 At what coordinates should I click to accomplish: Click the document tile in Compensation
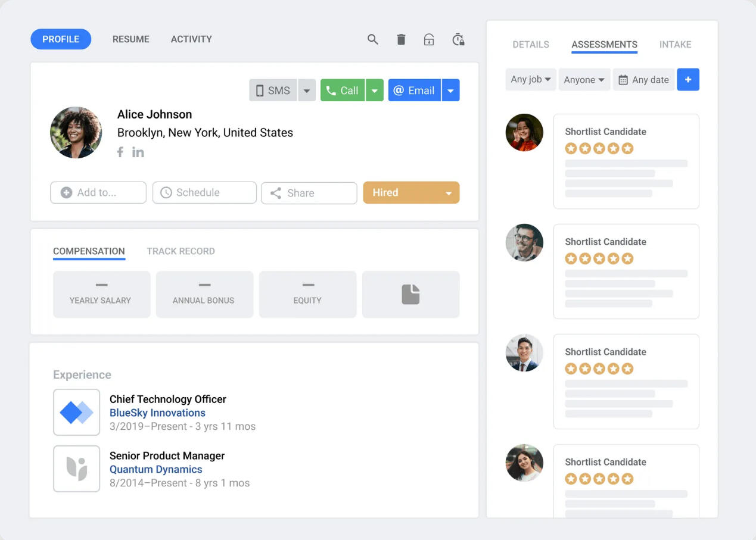point(410,294)
